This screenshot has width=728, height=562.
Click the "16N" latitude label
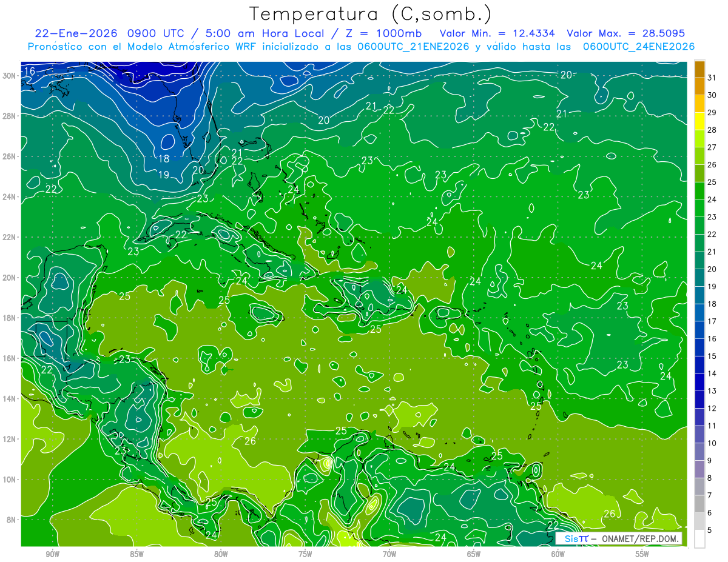click(x=9, y=358)
